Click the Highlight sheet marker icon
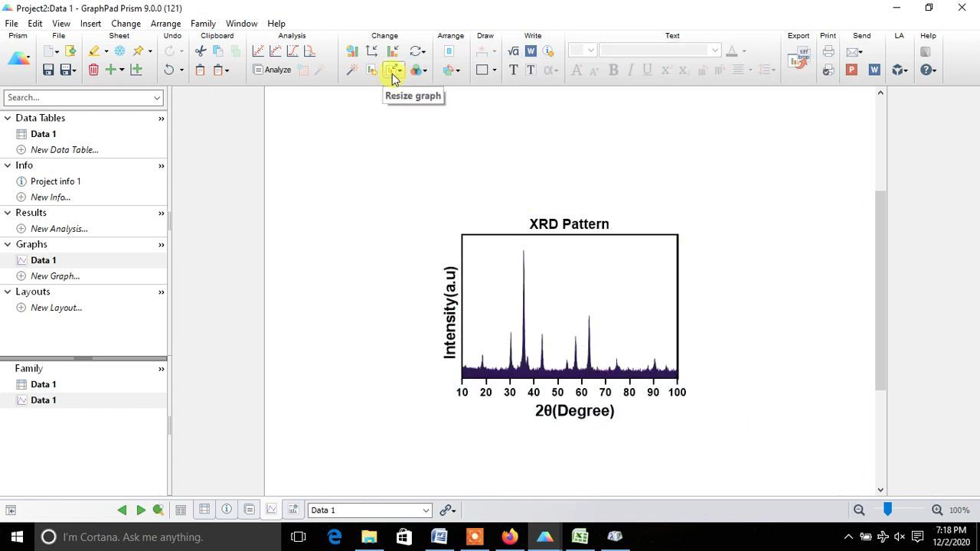The image size is (980, 551). point(93,51)
